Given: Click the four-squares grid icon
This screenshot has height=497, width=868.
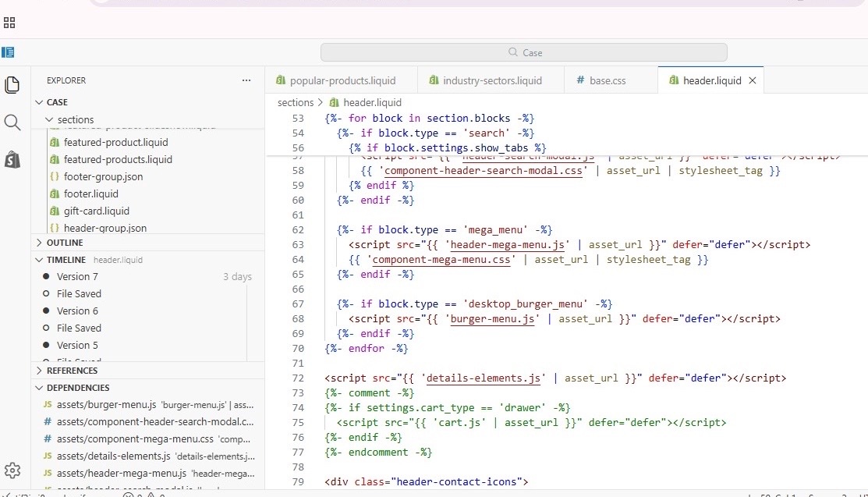Looking at the screenshot, I should tap(9, 23).
